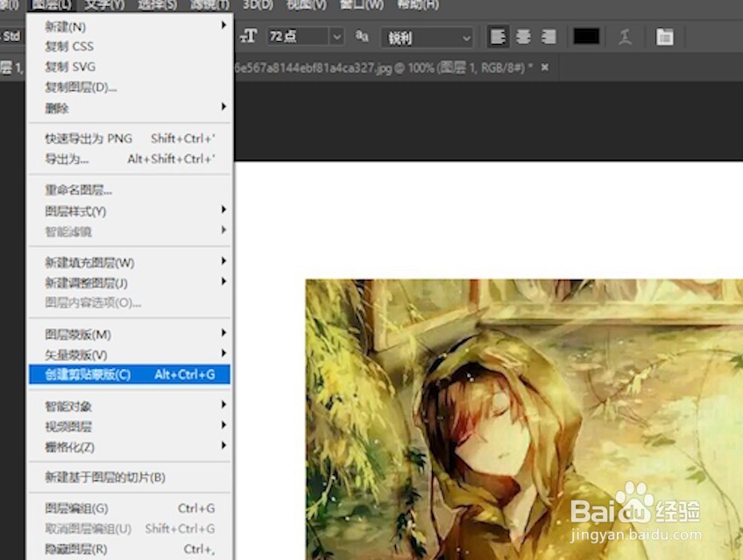Open the 文字(Y) menu
Image resolution: width=743 pixels, height=560 pixels.
tap(104, 4)
